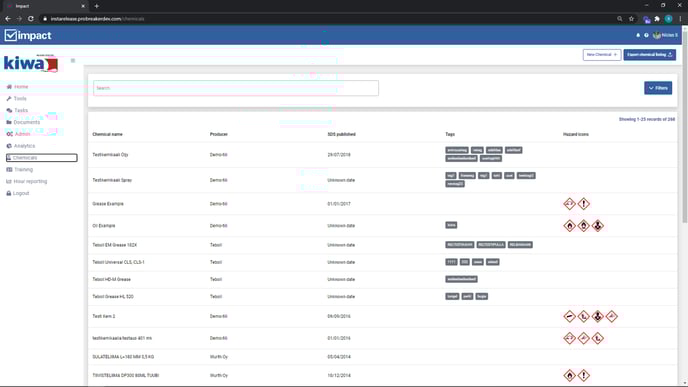Screen dimensions: 688x387
Task: Click the Training icon in sidebar
Action: point(9,170)
